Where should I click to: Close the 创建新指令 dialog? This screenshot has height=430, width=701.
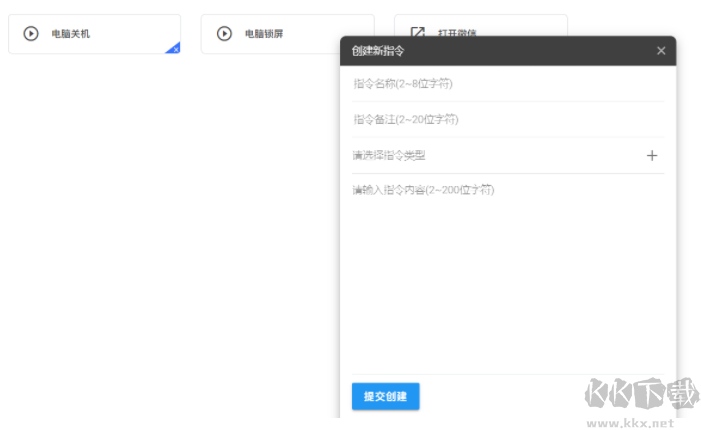(661, 51)
